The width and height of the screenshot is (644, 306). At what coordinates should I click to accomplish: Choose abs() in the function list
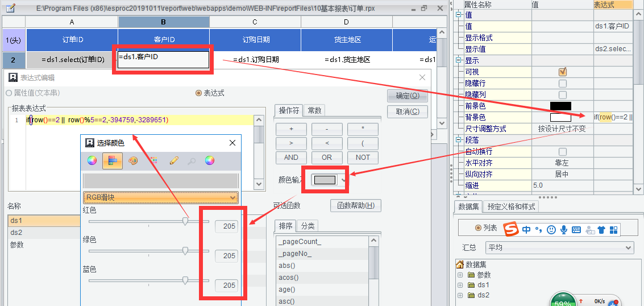coord(323,266)
